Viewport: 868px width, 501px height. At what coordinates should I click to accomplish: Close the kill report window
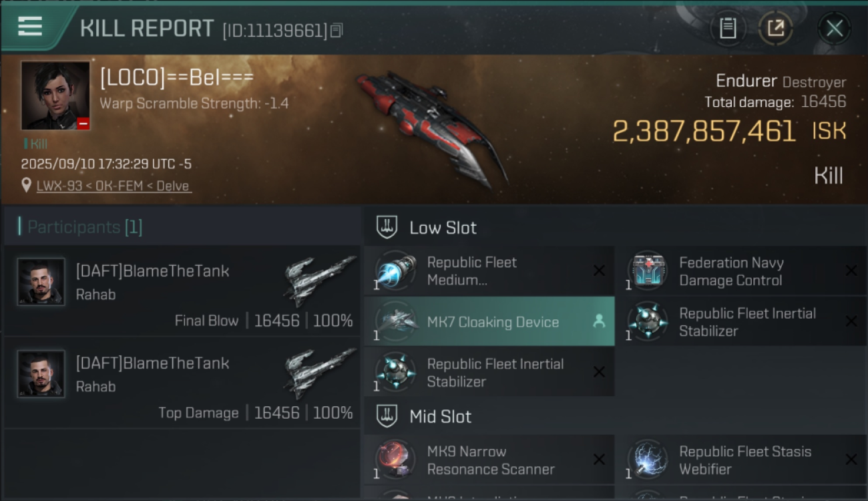click(x=834, y=29)
